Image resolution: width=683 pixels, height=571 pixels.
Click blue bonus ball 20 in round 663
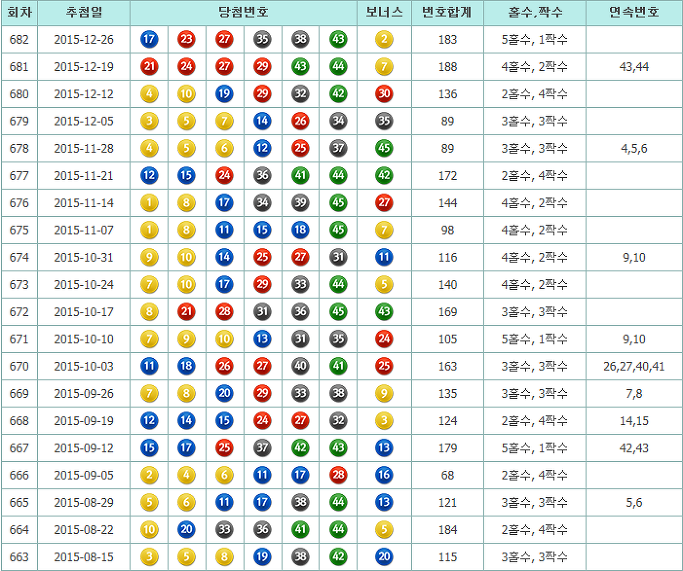tap(384, 557)
